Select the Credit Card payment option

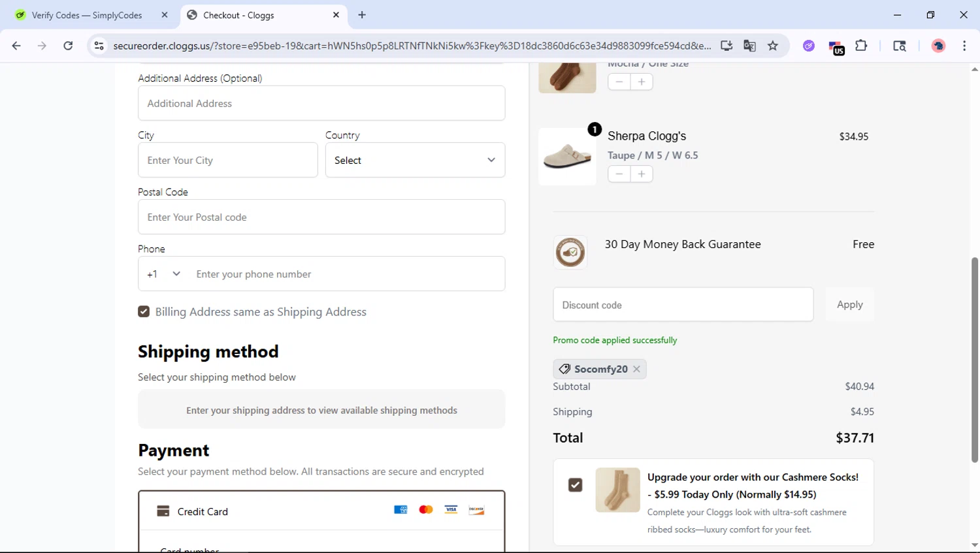pos(321,511)
